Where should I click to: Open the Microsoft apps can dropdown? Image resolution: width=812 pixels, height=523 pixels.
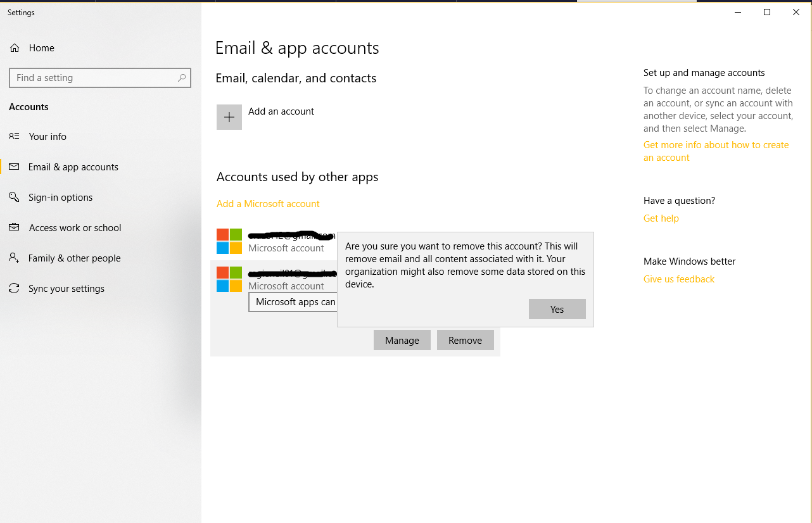pos(293,302)
